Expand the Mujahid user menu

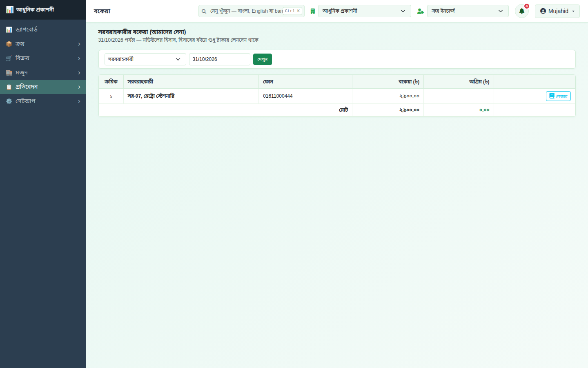point(557,11)
